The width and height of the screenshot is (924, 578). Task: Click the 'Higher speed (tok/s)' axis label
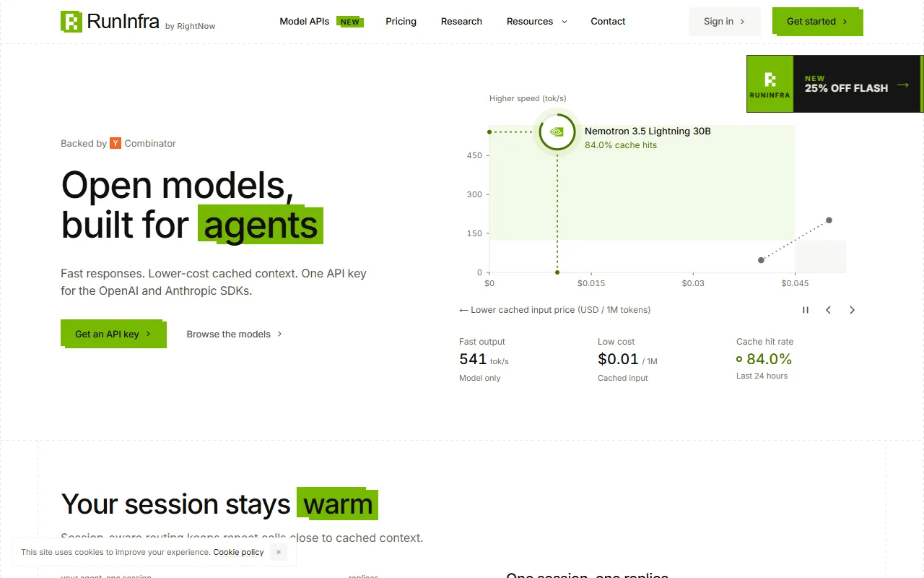[x=528, y=98]
